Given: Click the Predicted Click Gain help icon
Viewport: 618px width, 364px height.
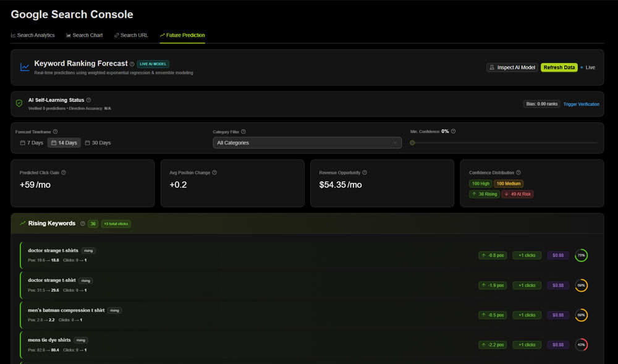Looking at the screenshot, I should click(x=64, y=172).
